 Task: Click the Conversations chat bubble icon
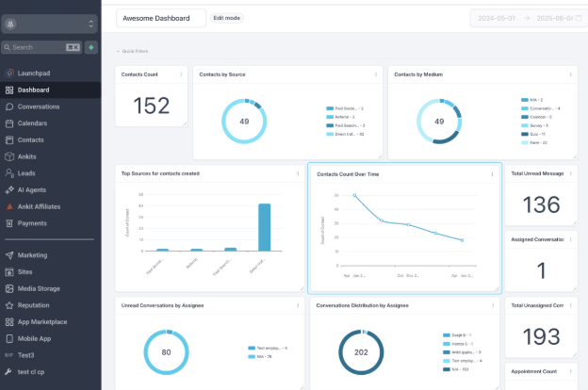pyautogui.click(x=9, y=106)
